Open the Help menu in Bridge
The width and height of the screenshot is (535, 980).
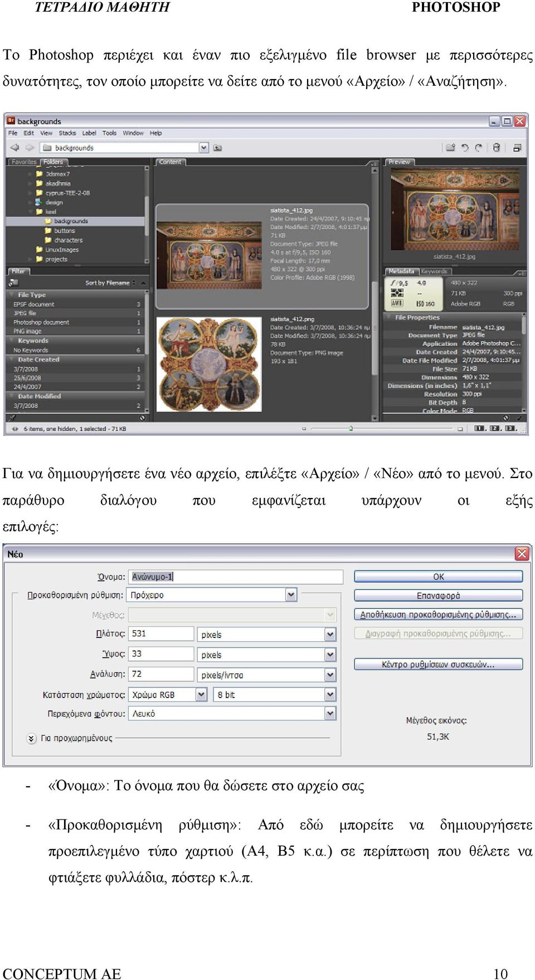[x=155, y=133]
